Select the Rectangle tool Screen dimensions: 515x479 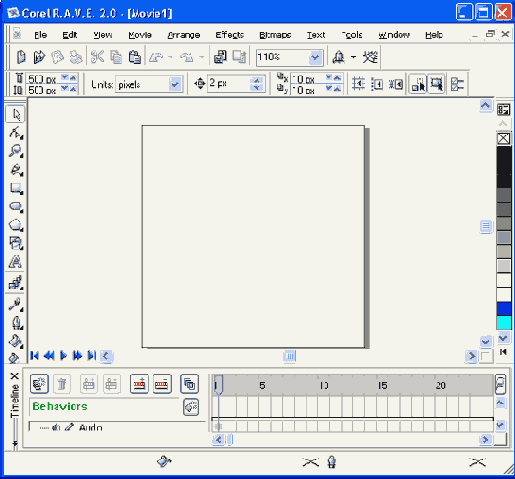pos(15,188)
